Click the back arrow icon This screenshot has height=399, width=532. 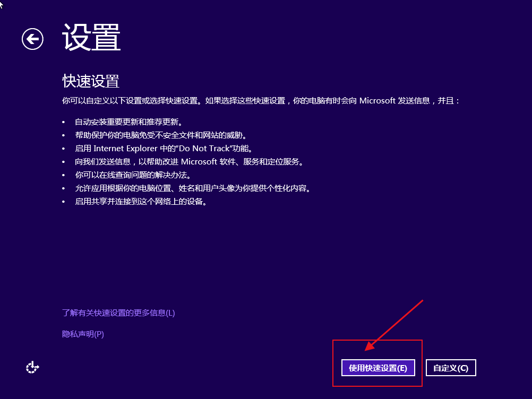click(x=32, y=39)
